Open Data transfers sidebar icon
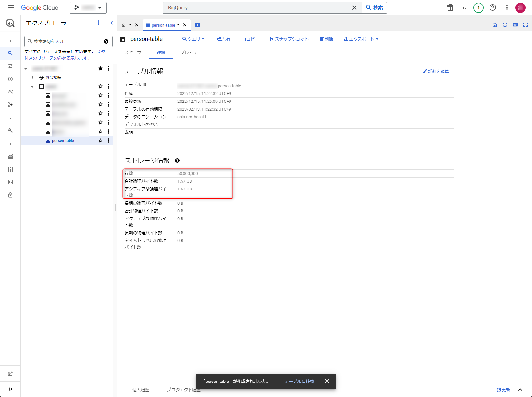532x397 pixels. tap(10, 66)
